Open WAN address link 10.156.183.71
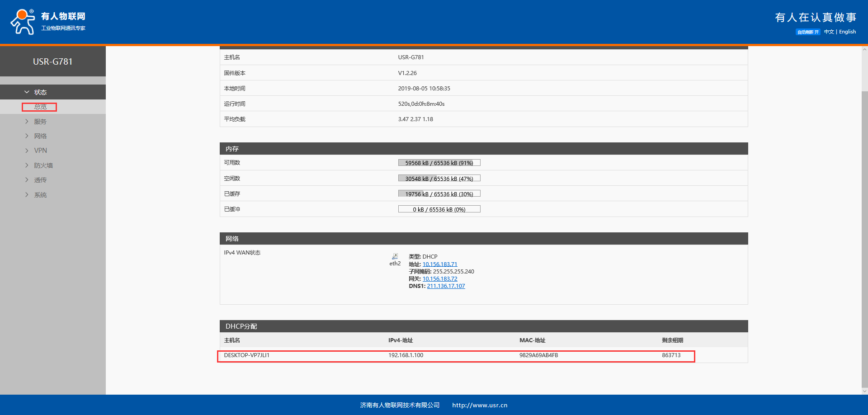This screenshot has width=868, height=415. click(x=439, y=264)
